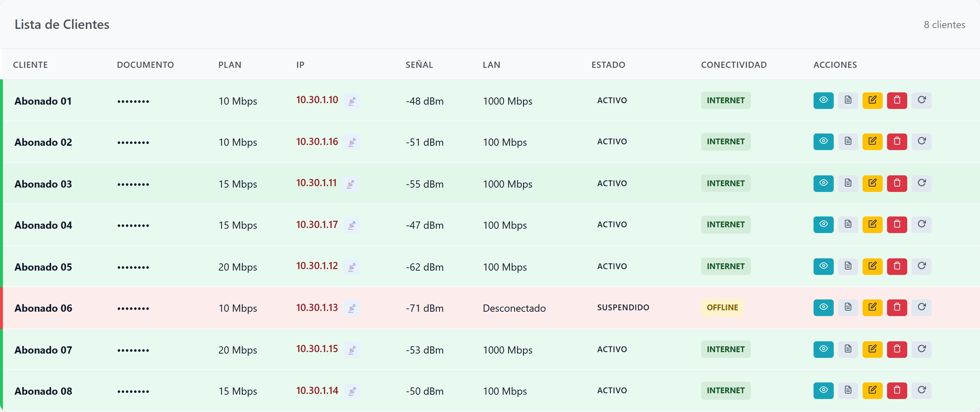Click INTERNET badge for Abonado 03
980x412 pixels.
(x=726, y=184)
